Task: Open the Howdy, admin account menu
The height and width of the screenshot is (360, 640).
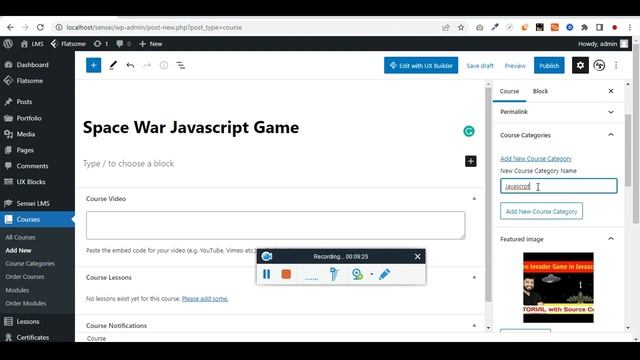Action: pyautogui.click(x=602, y=44)
